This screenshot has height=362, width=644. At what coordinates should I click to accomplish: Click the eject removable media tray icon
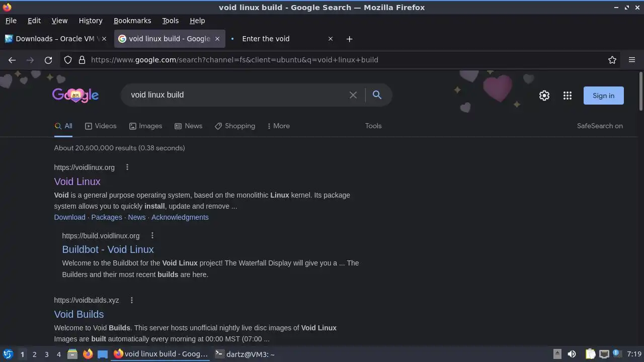pos(557,354)
